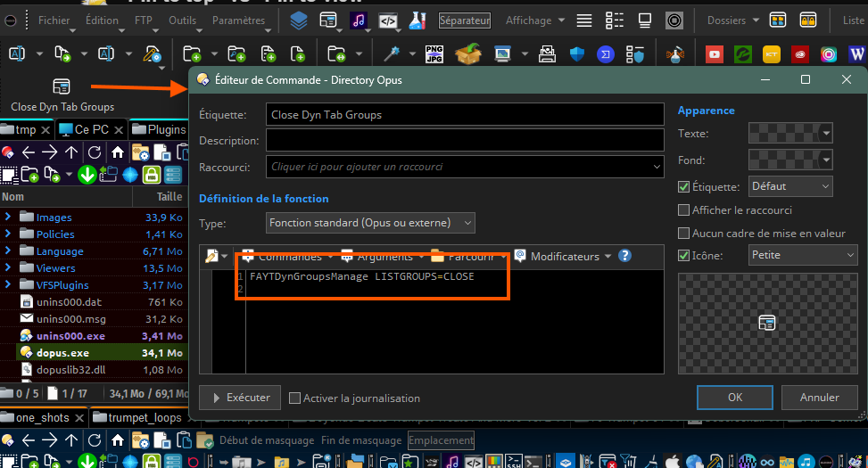868x468 pixels.
Task: Click the green download arrow icon
Action: pos(87,174)
